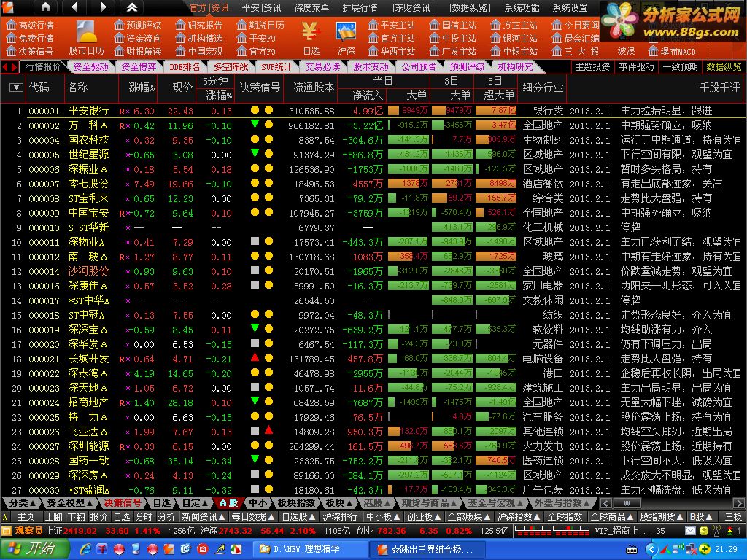Open 期货日历 toolbar item
747x560 pixels.
[x=260, y=25]
